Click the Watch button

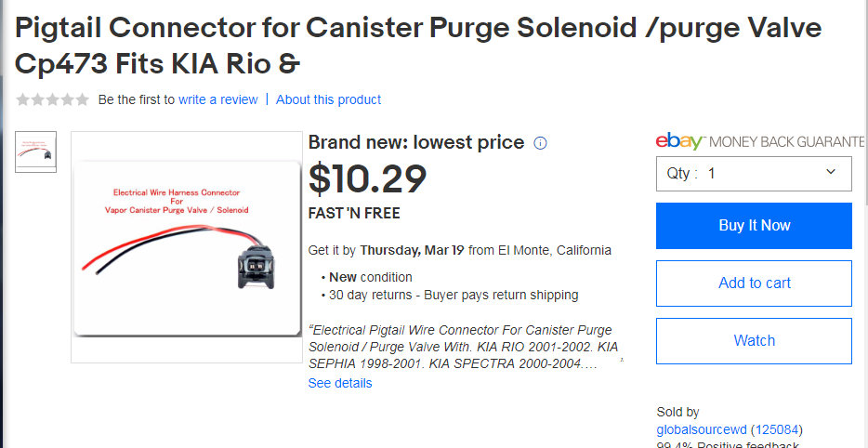(754, 340)
